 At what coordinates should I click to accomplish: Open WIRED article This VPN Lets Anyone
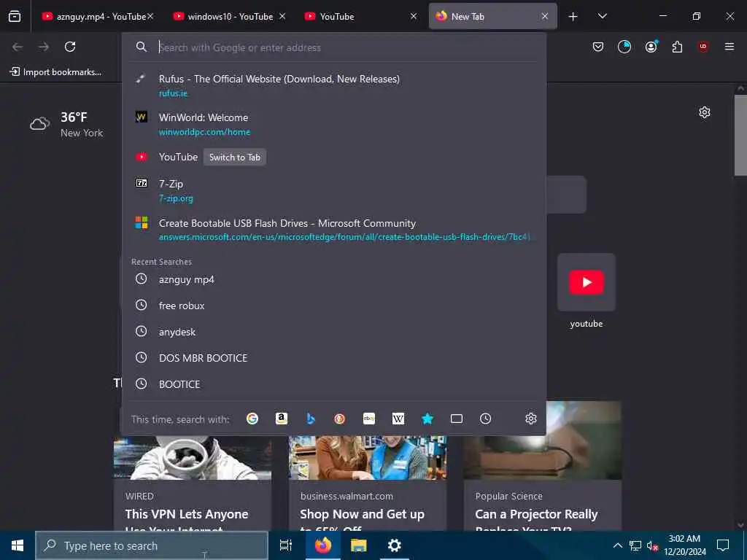pos(193,483)
